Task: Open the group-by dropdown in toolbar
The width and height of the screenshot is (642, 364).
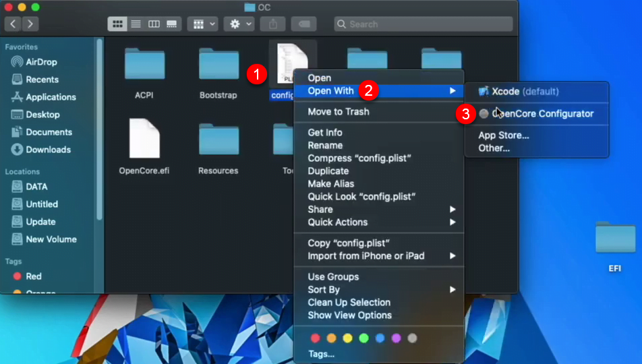Action: [x=203, y=24]
